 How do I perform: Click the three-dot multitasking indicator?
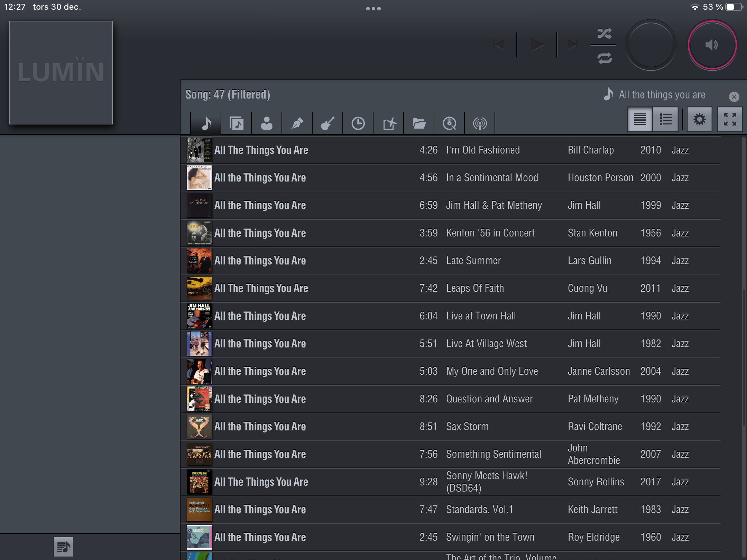(x=373, y=9)
